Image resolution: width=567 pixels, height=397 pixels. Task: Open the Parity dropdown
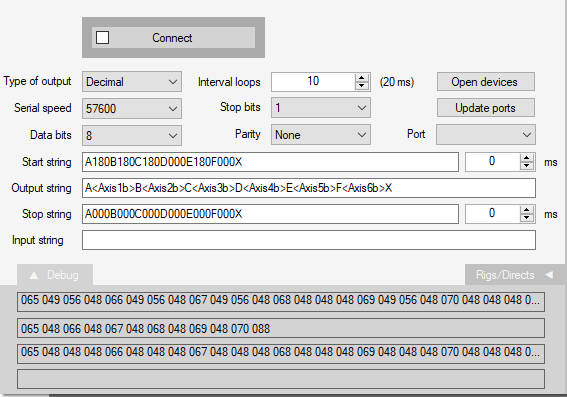click(x=321, y=135)
